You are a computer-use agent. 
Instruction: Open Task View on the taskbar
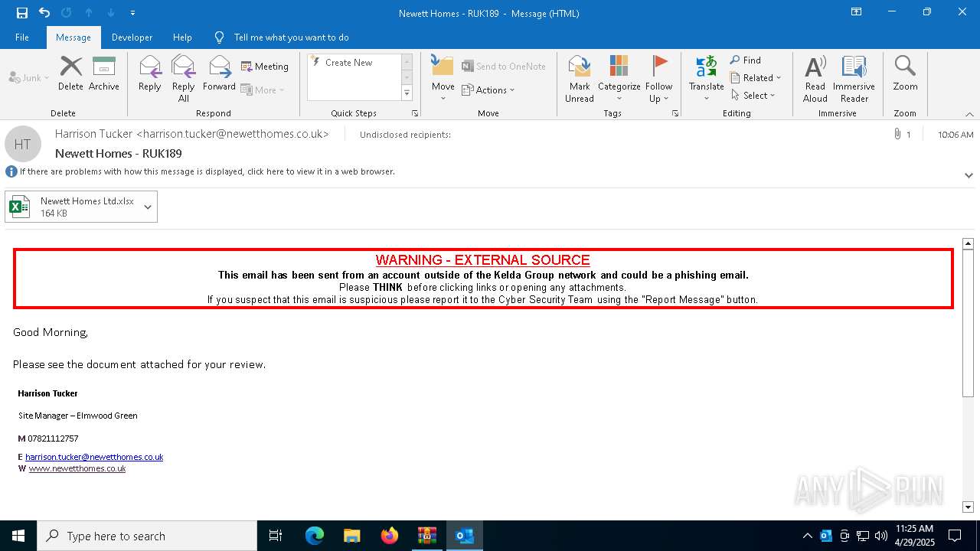point(276,536)
